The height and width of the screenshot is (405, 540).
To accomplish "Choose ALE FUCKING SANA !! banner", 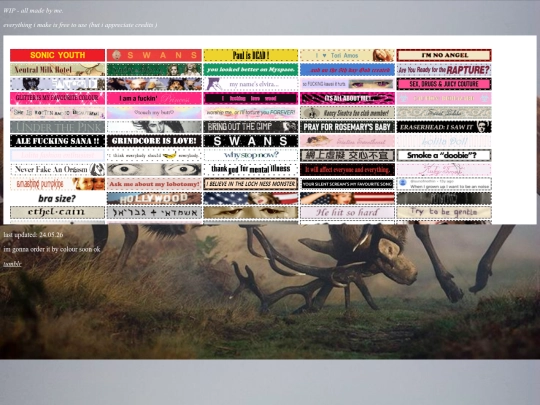I will [58, 141].
